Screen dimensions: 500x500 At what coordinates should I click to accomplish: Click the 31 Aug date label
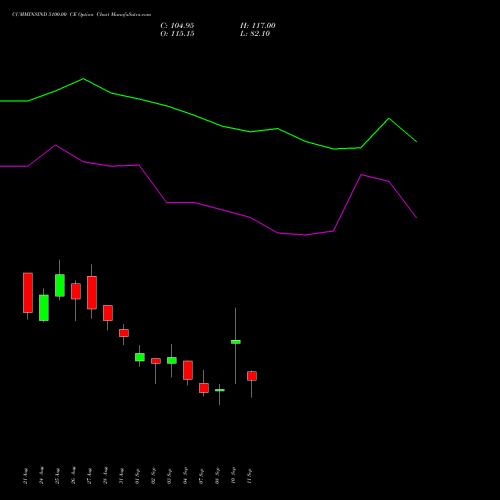122,476
